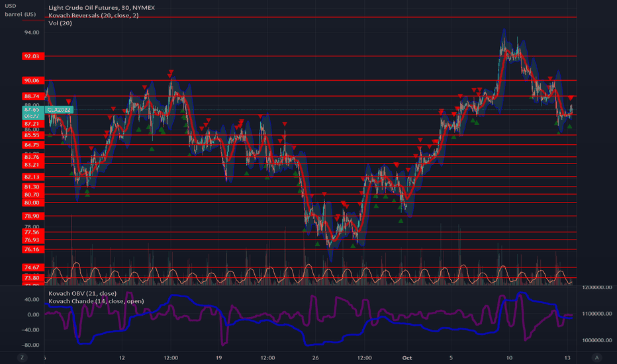Screen dimensions: 617x364
Task: Click the 77.56 red price level label
Action: [x=33, y=232]
